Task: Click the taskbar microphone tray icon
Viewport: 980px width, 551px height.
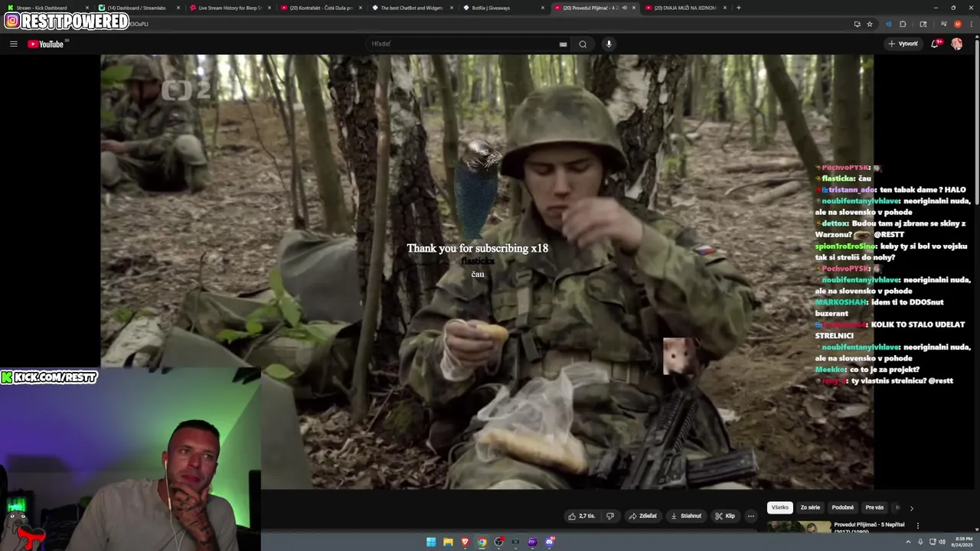Action: pos(921,542)
